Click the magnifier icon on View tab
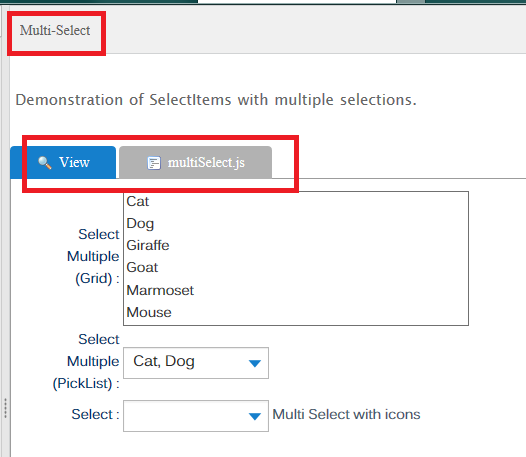 coord(45,163)
